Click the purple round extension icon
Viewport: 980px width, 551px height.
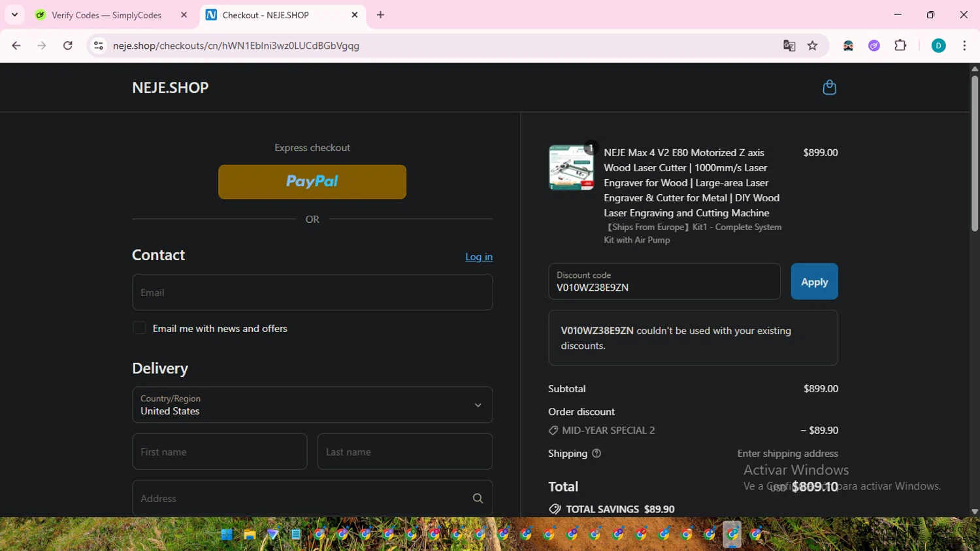(x=874, y=46)
